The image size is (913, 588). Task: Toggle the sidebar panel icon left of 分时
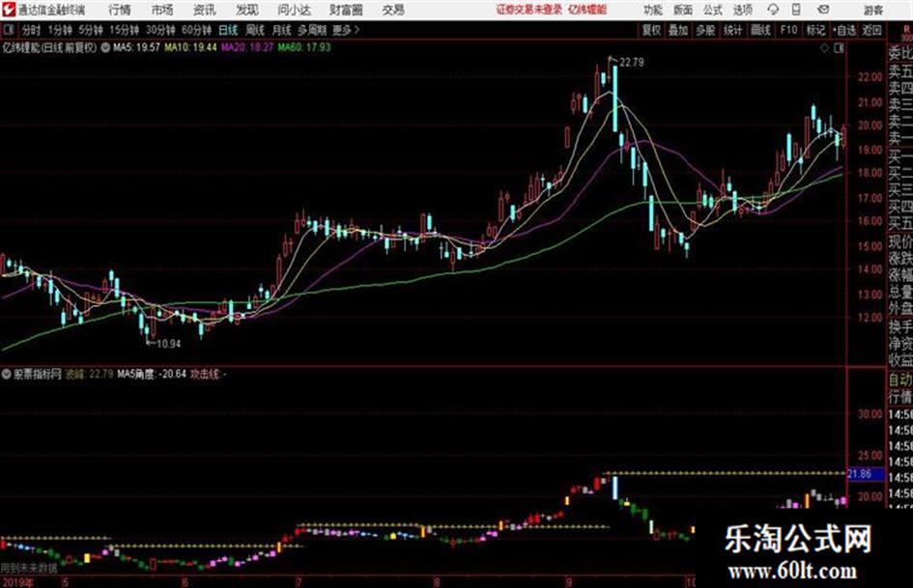[8, 30]
